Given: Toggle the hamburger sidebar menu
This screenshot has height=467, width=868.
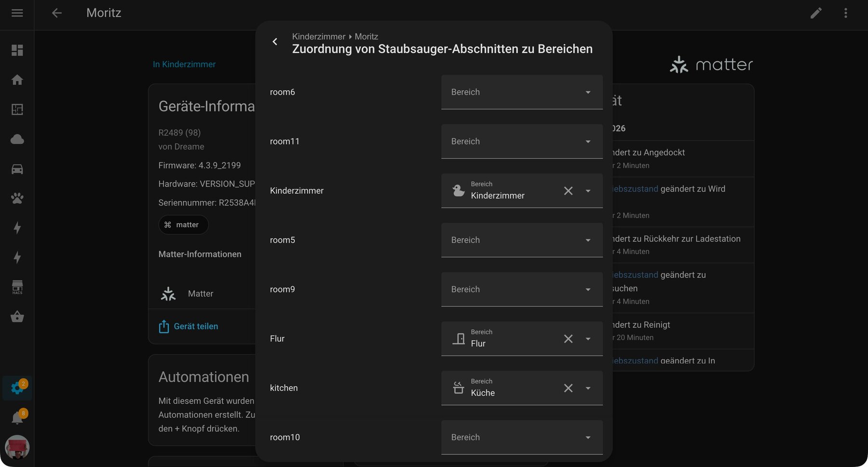Looking at the screenshot, I should [x=17, y=13].
